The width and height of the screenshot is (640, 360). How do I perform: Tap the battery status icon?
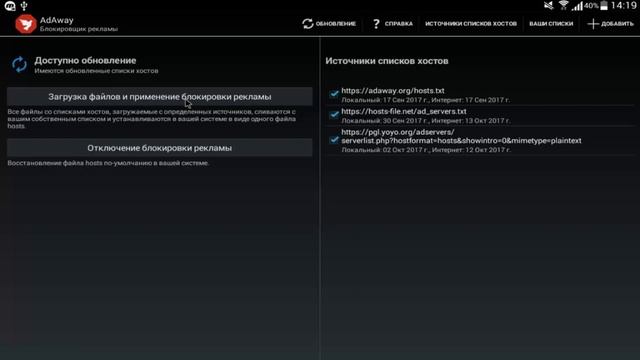click(604, 5)
